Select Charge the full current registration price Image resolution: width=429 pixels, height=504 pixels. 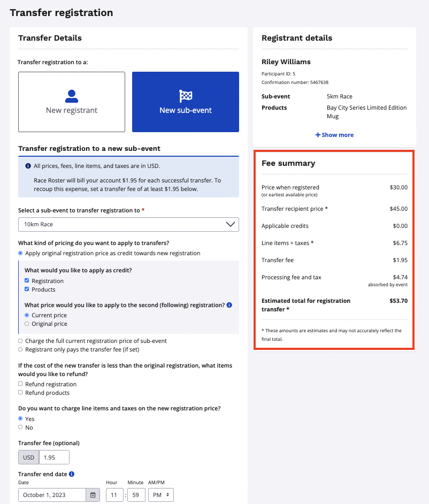click(x=20, y=341)
